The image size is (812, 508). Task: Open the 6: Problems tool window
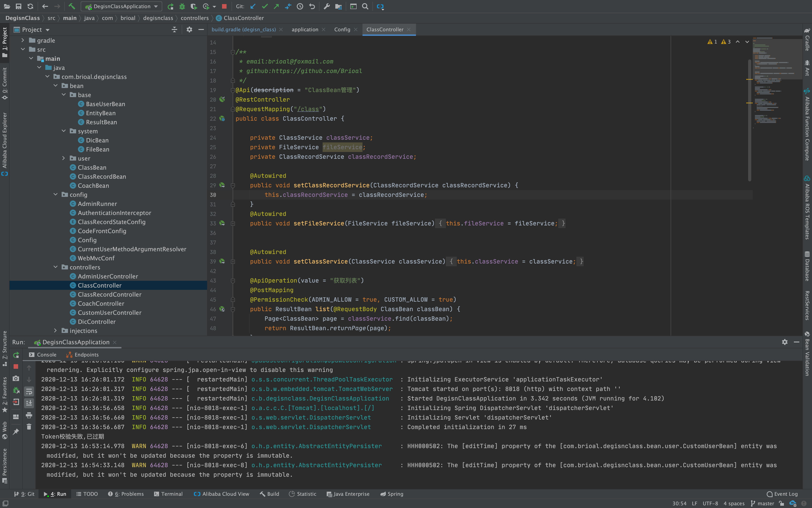coord(126,494)
